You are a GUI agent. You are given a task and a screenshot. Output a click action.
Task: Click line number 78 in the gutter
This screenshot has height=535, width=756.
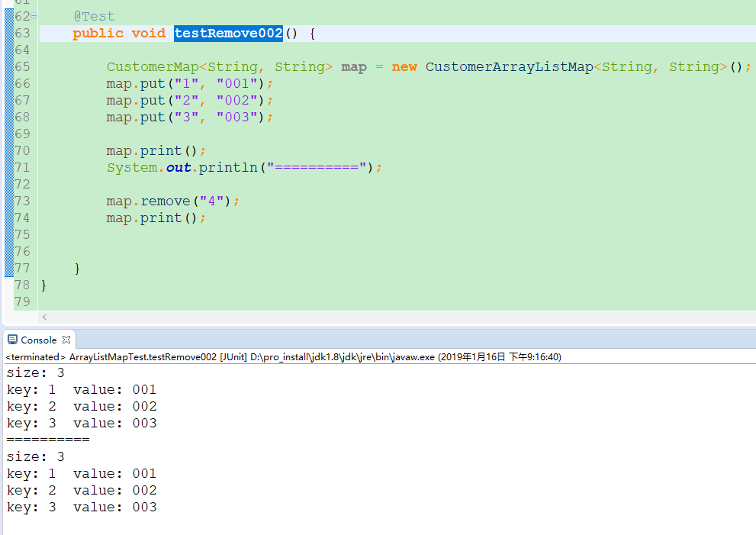(x=22, y=285)
